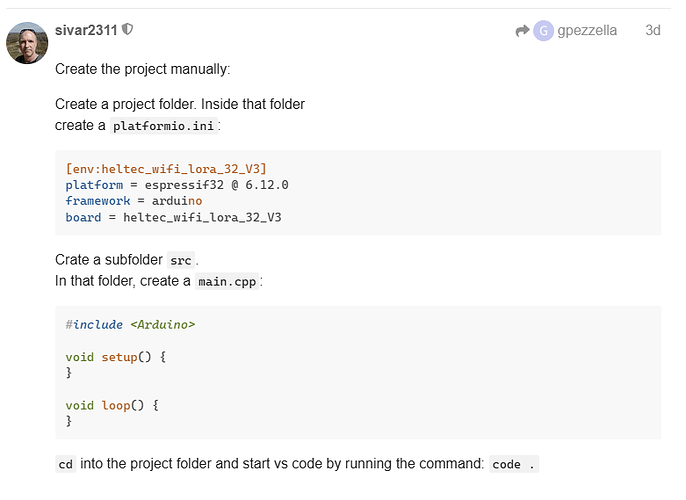Open the sivar2311 username link

tap(86, 30)
